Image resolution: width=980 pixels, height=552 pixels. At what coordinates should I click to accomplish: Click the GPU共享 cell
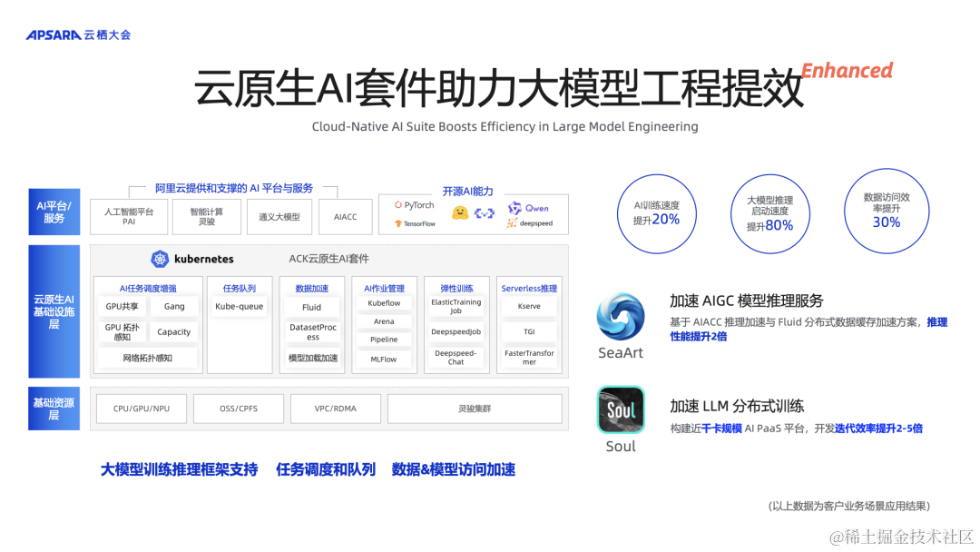coord(122,306)
